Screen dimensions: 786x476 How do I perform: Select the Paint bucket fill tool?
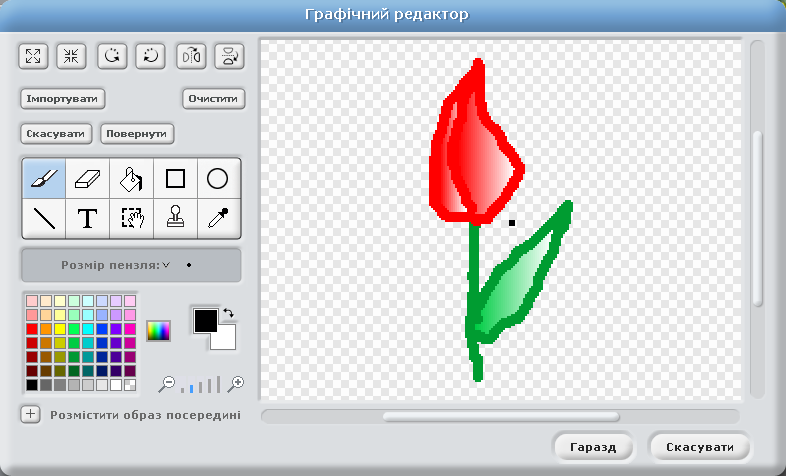click(x=131, y=178)
